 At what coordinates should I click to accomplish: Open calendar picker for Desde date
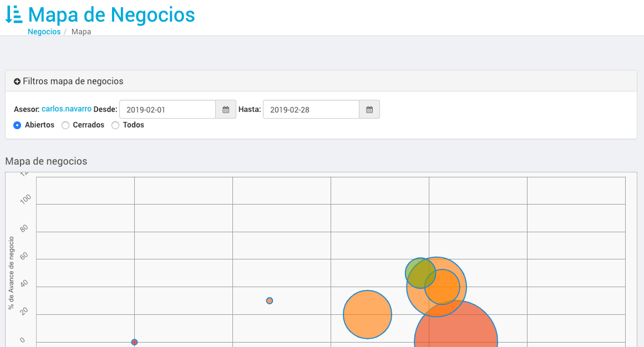226,109
